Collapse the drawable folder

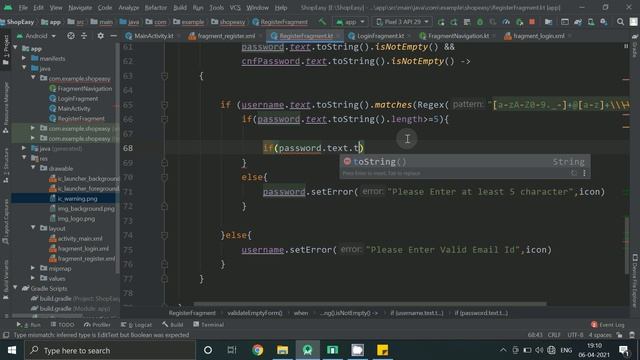(33, 168)
